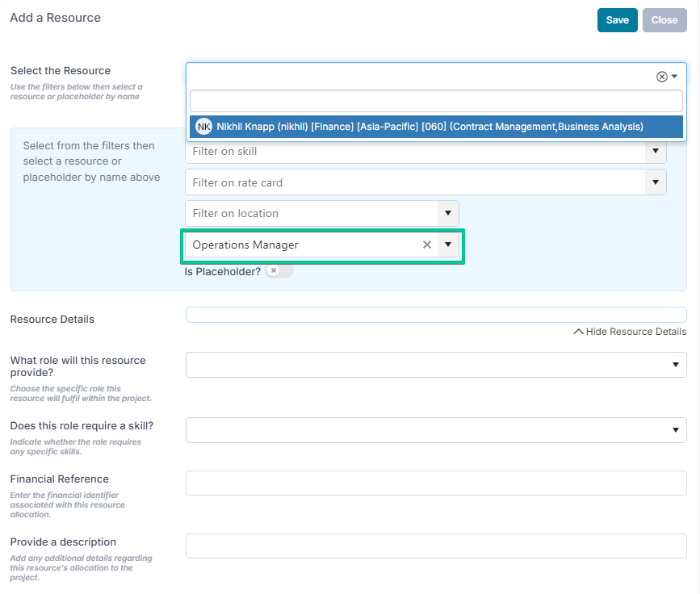Expand the Filter on rate card dropdown
The height and width of the screenshot is (594, 700).
click(656, 182)
